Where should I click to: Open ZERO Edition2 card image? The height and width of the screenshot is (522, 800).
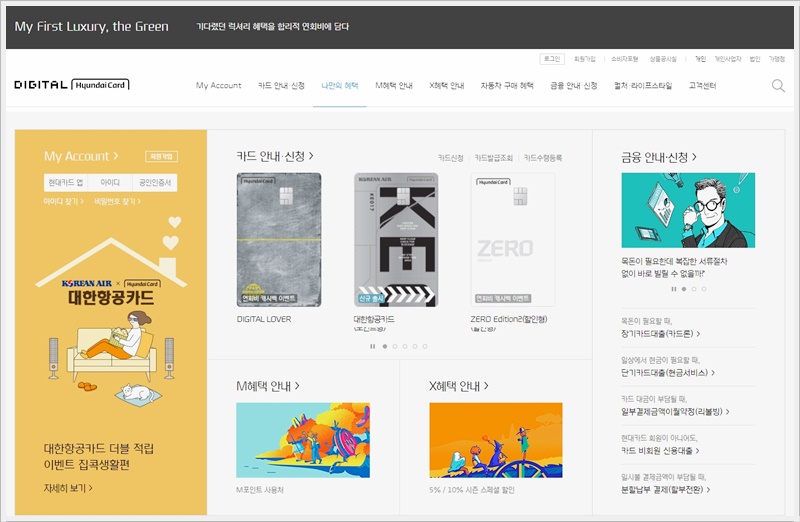pyautogui.click(x=513, y=239)
